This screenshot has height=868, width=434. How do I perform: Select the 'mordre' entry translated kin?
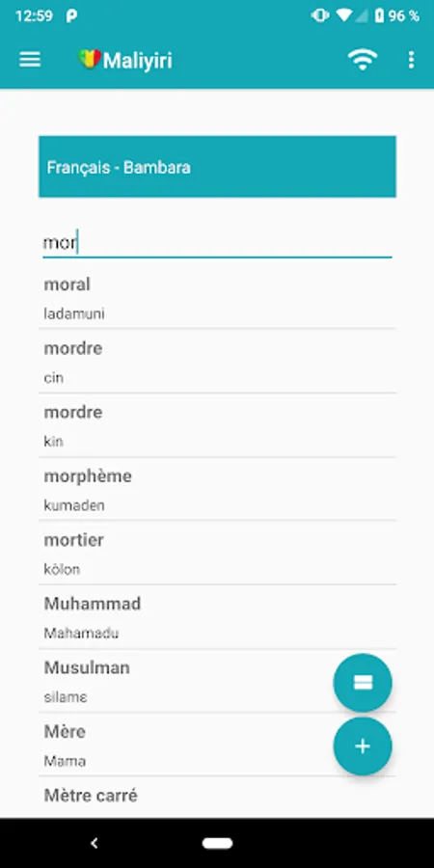(x=217, y=425)
